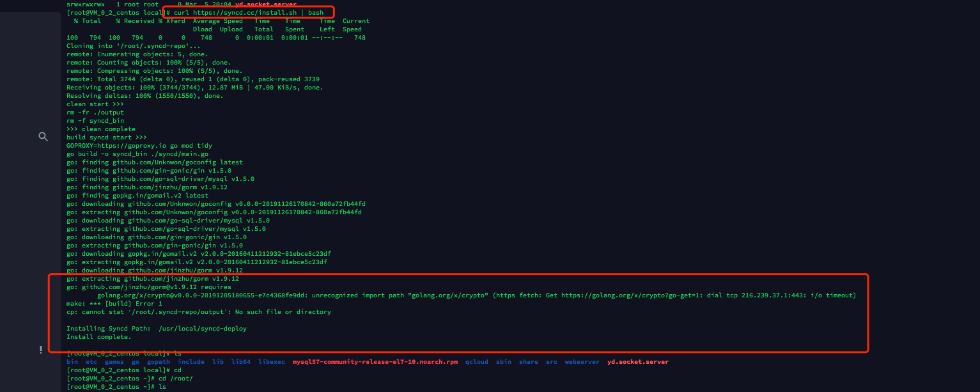Click the 'lib64' directory name in ls output
The width and height of the screenshot is (980, 392).
pos(241,362)
